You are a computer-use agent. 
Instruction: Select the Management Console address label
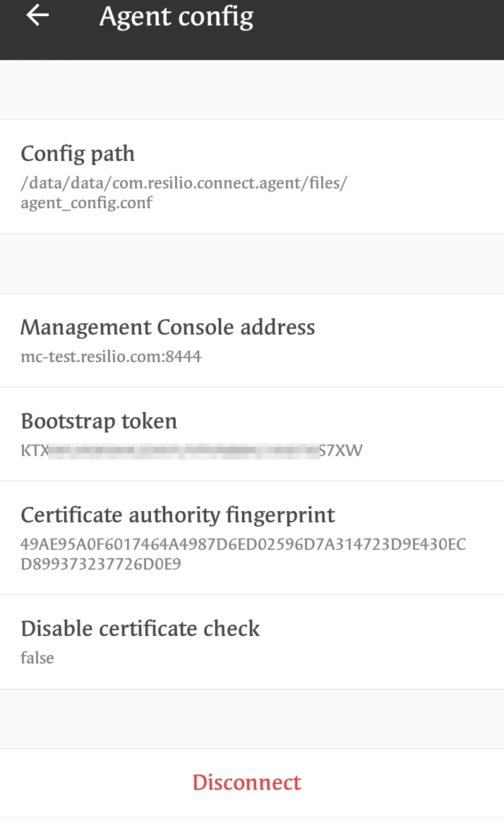169,327
